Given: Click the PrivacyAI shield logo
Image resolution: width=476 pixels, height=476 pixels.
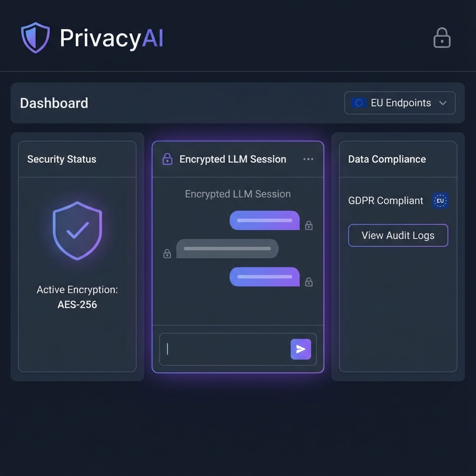Looking at the screenshot, I should click(x=35, y=37).
